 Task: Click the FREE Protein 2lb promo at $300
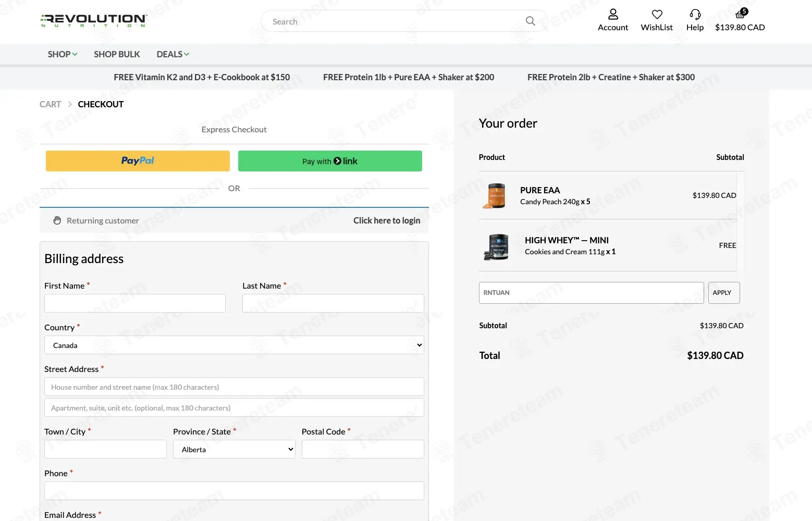(x=611, y=77)
